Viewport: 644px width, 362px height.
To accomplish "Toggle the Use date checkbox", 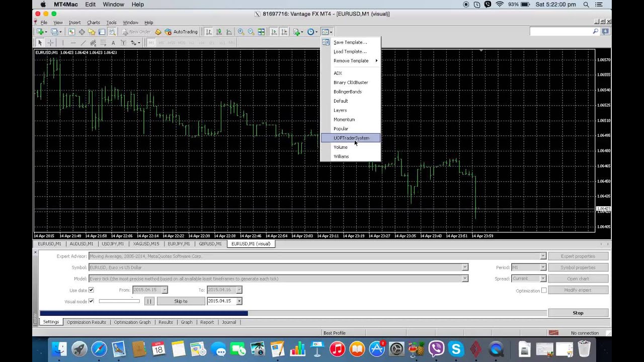I will [x=91, y=290].
